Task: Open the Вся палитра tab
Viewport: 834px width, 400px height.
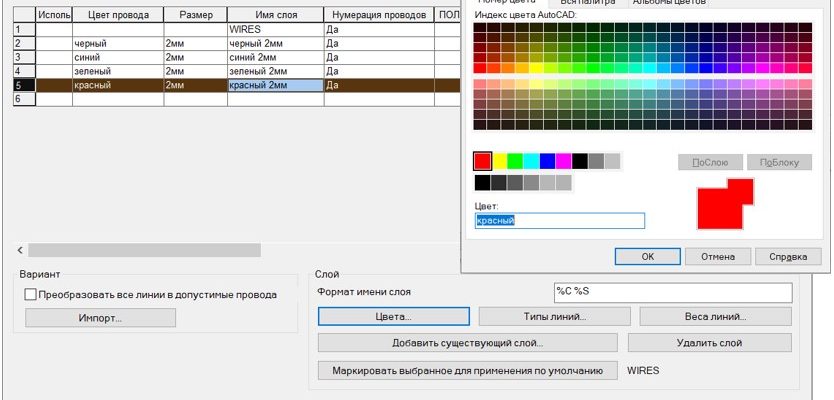Action: click(x=586, y=3)
